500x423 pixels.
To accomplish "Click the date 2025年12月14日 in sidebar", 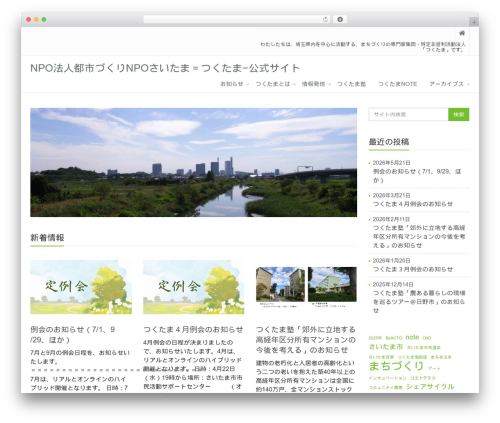I will (393, 285).
